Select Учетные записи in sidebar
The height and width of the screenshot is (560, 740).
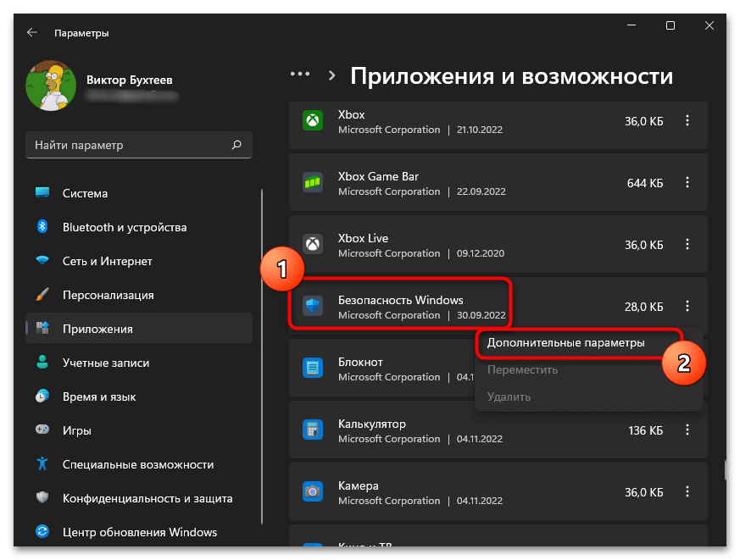point(139,363)
